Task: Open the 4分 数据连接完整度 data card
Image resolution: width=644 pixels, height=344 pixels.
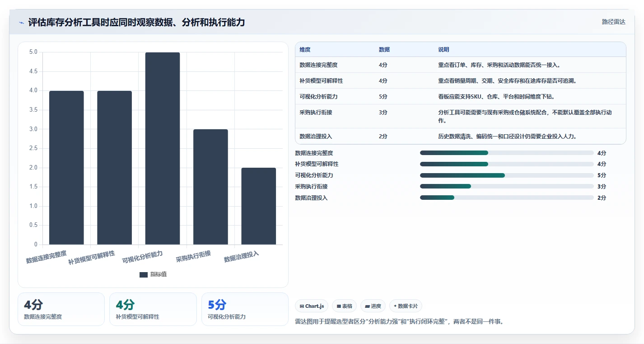Action: click(x=61, y=309)
